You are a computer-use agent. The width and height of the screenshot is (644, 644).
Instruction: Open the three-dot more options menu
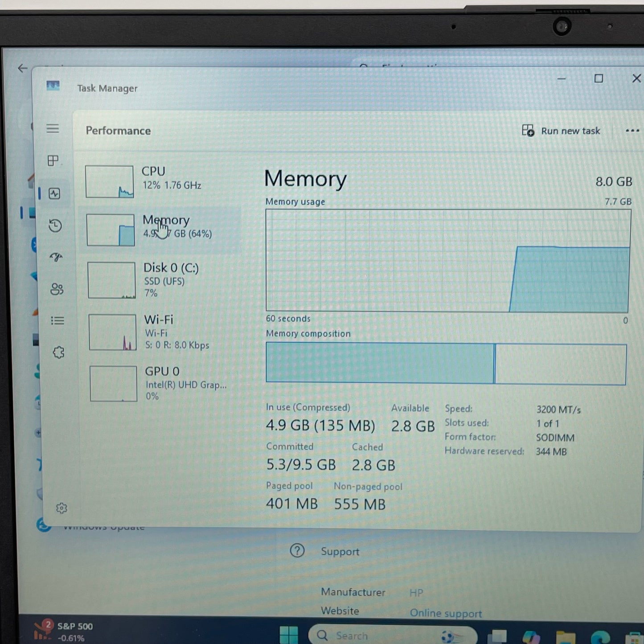(x=632, y=131)
